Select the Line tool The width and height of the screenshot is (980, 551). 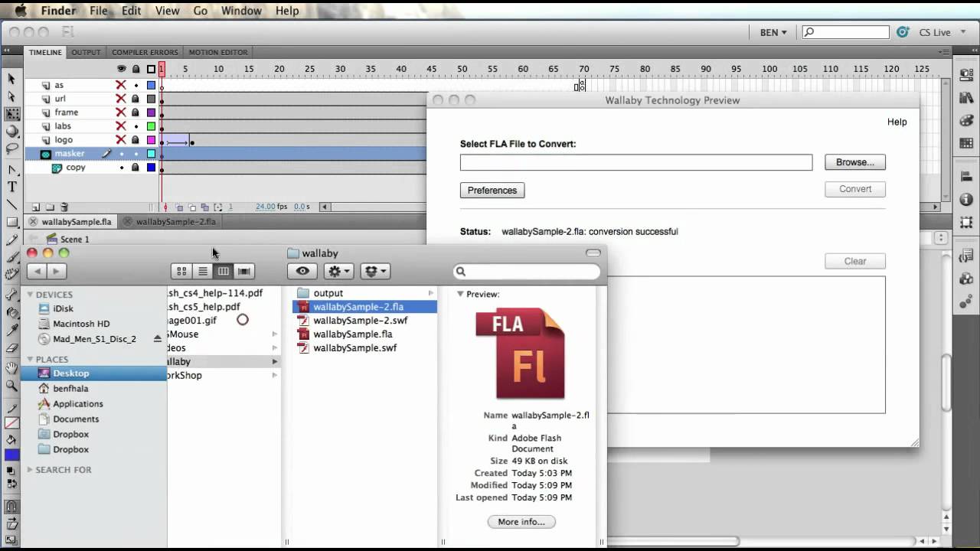11,204
